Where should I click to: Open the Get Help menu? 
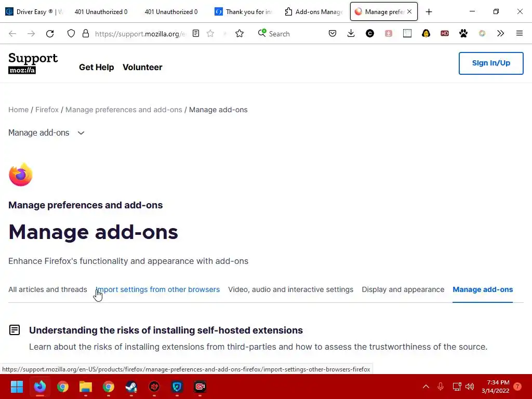[96, 67]
